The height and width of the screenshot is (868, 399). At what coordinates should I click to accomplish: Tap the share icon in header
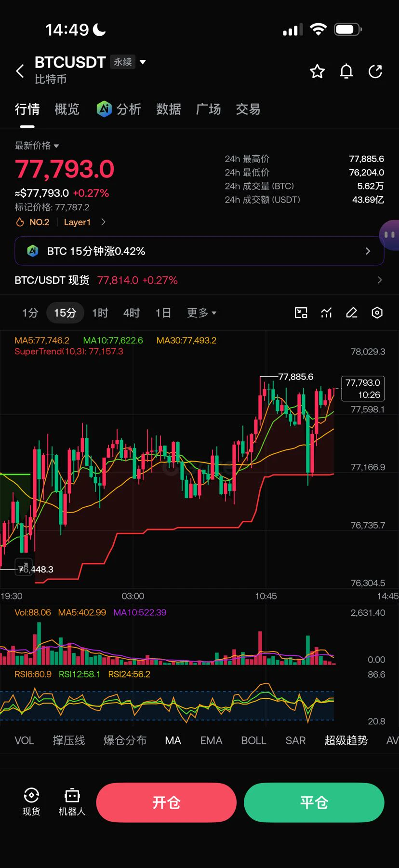click(x=375, y=71)
